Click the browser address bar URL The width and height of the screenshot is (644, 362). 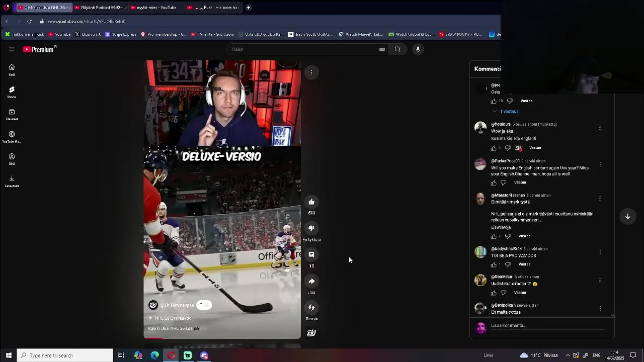(x=87, y=22)
